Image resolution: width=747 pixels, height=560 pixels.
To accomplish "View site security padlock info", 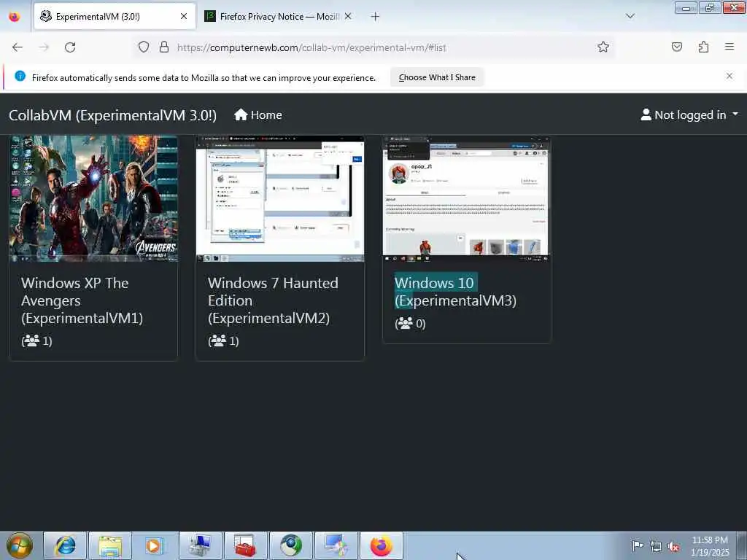I will tap(164, 47).
